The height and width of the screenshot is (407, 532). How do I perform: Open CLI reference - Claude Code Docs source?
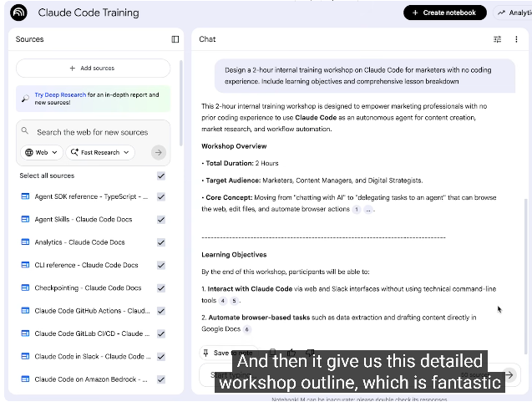86,265
